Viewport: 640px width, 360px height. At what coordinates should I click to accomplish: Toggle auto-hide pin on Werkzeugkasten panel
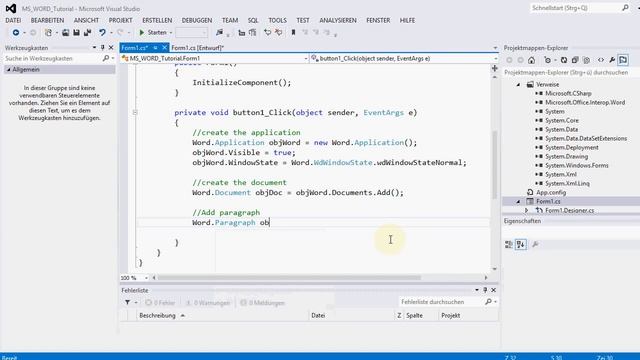102,48
